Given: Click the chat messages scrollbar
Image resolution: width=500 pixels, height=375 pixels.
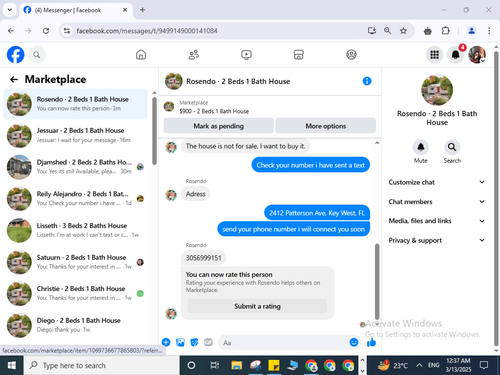Looking at the screenshot, I should click(377, 282).
